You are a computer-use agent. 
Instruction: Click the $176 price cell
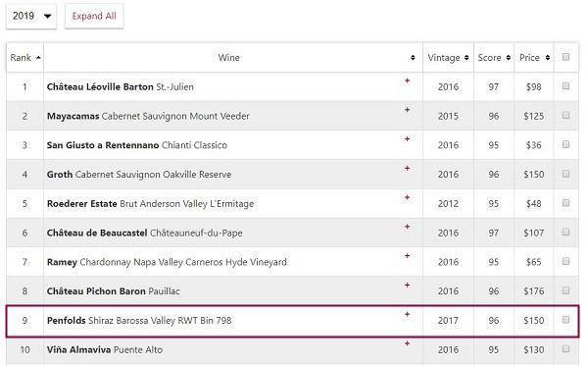click(534, 291)
